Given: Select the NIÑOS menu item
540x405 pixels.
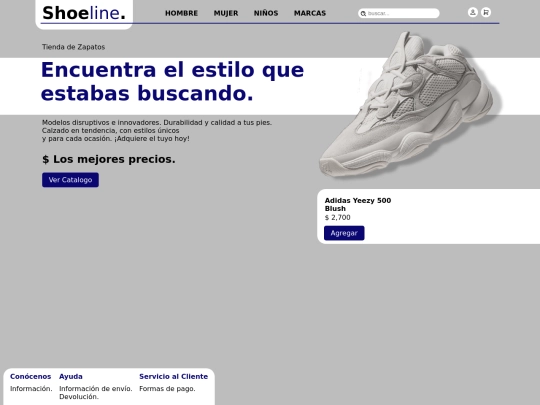Looking at the screenshot, I should click(x=266, y=13).
